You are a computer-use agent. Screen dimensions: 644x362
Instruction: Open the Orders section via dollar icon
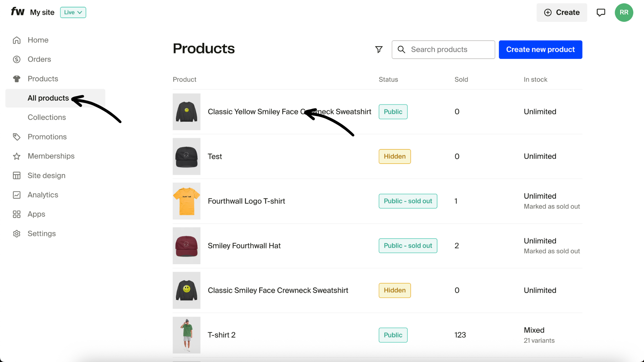[17, 59]
